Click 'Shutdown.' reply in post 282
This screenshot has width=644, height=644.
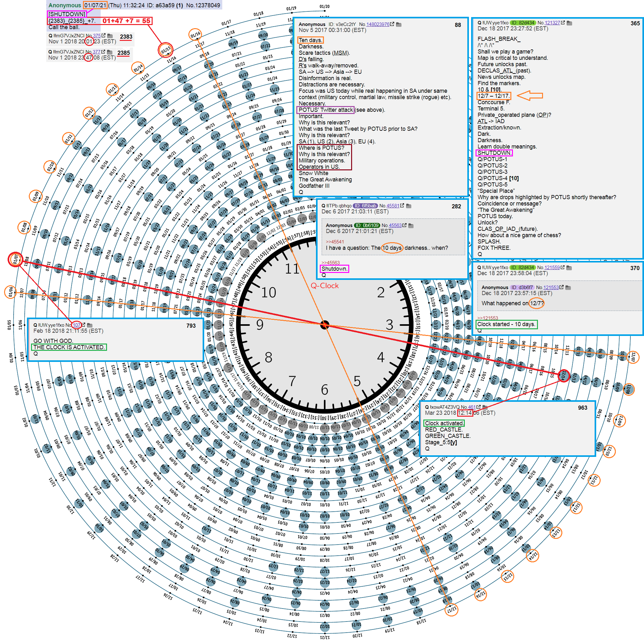tap(334, 269)
